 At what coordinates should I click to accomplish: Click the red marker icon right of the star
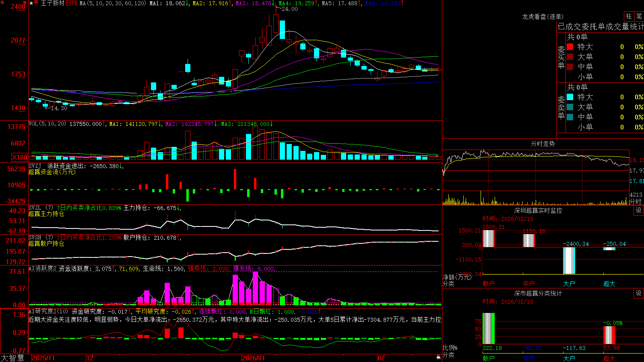pos(36,3)
